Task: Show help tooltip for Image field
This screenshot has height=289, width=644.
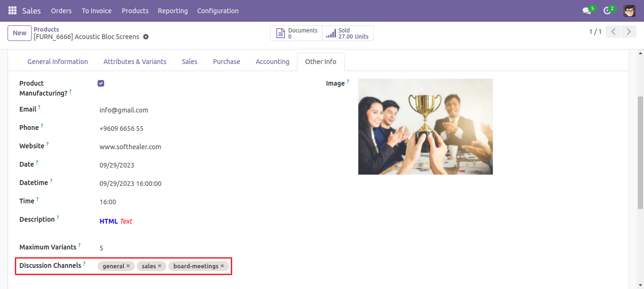Action: click(x=348, y=81)
